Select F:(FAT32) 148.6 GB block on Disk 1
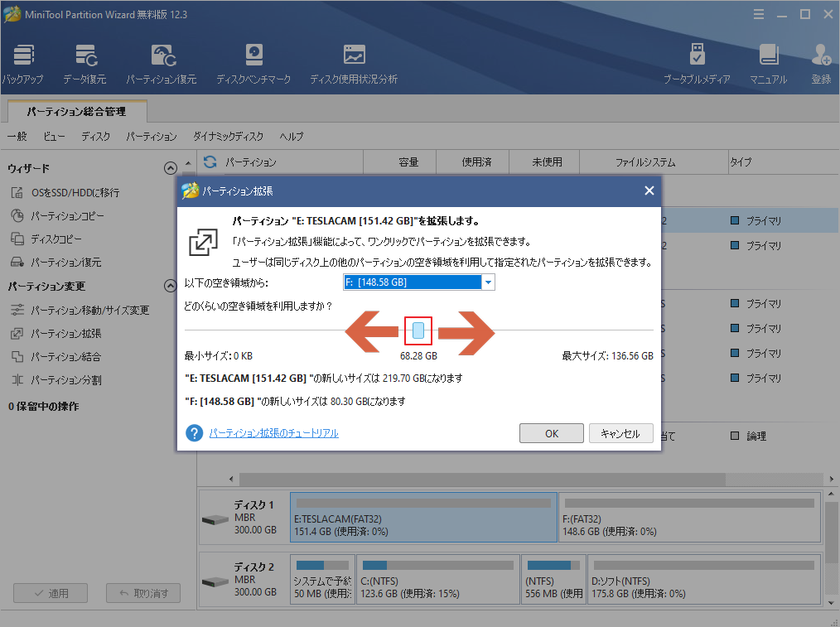The width and height of the screenshot is (840, 627). coord(690,518)
